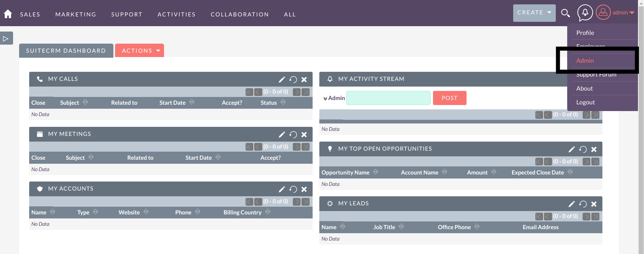Refresh the My Top Open Opportunities dashlet
Screen dimensions: 644x254
(583, 149)
